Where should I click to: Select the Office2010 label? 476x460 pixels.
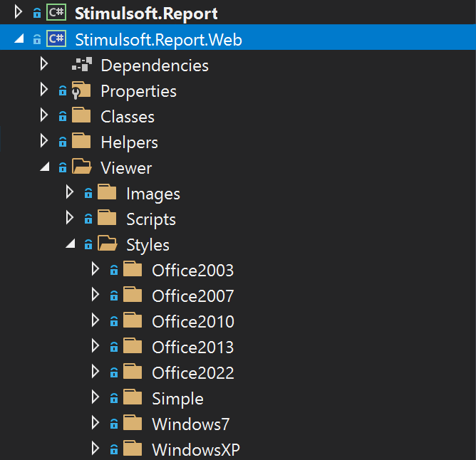pyautogui.click(x=193, y=322)
